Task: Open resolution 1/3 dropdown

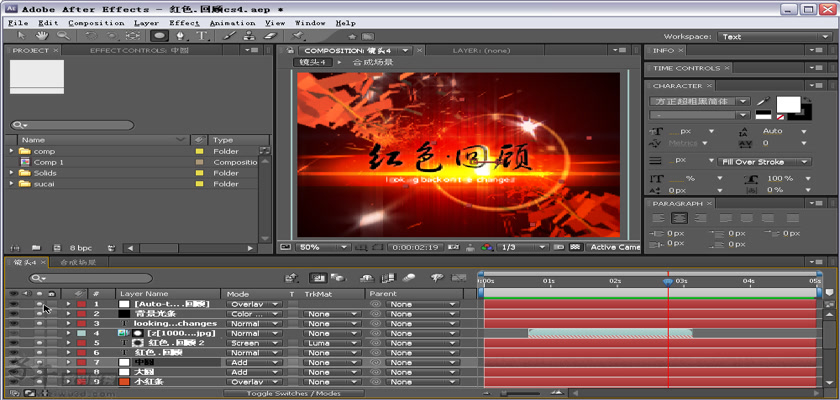Action: (x=522, y=247)
